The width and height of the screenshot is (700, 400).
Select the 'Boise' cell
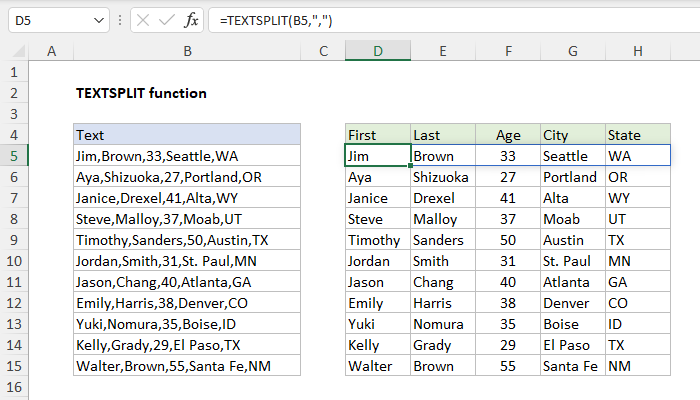(573, 324)
